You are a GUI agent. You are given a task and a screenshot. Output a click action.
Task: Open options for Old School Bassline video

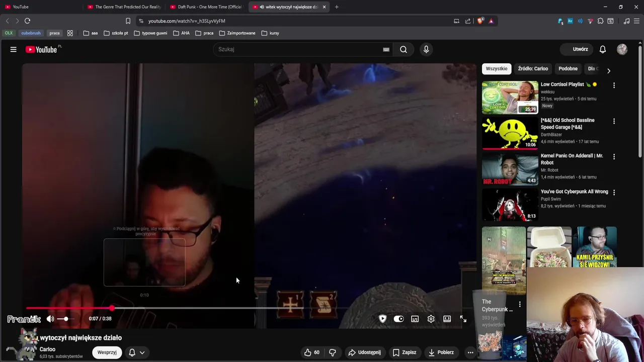point(614,121)
